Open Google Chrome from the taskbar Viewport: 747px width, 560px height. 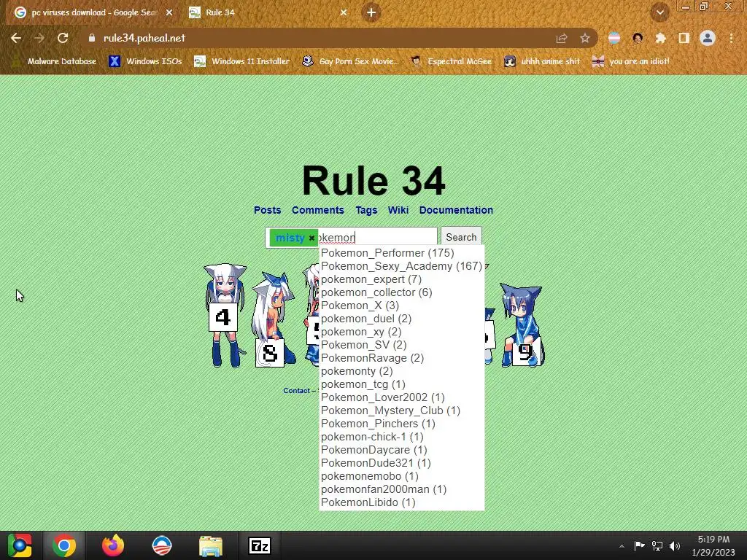click(x=64, y=545)
